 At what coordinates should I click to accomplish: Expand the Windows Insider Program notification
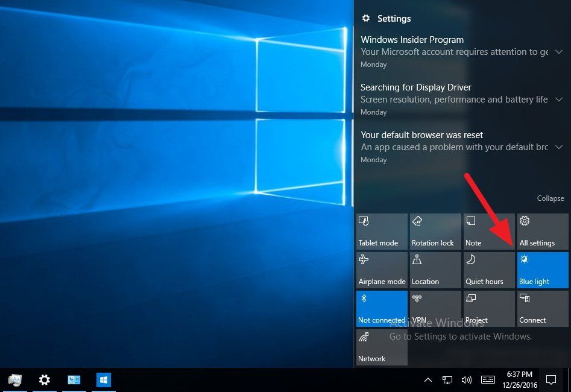point(558,52)
